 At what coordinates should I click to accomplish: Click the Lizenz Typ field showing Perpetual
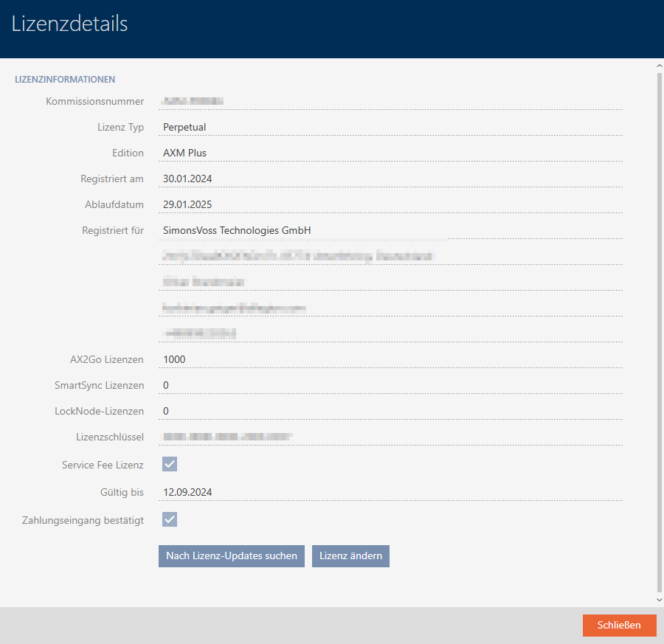(x=391, y=127)
